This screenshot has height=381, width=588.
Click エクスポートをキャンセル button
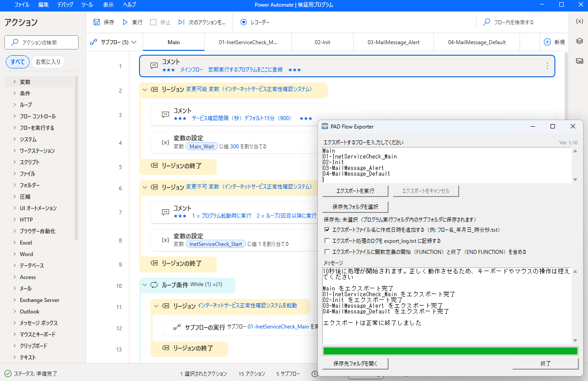[x=426, y=191]
